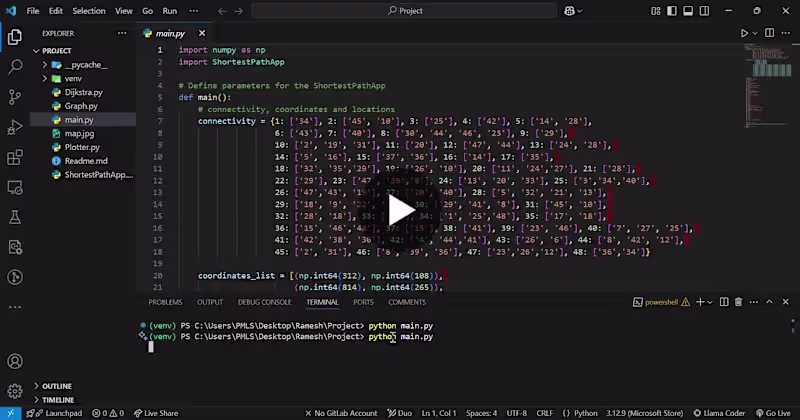Open the File menu
This screenshot has height=420, width=800.
33,11
